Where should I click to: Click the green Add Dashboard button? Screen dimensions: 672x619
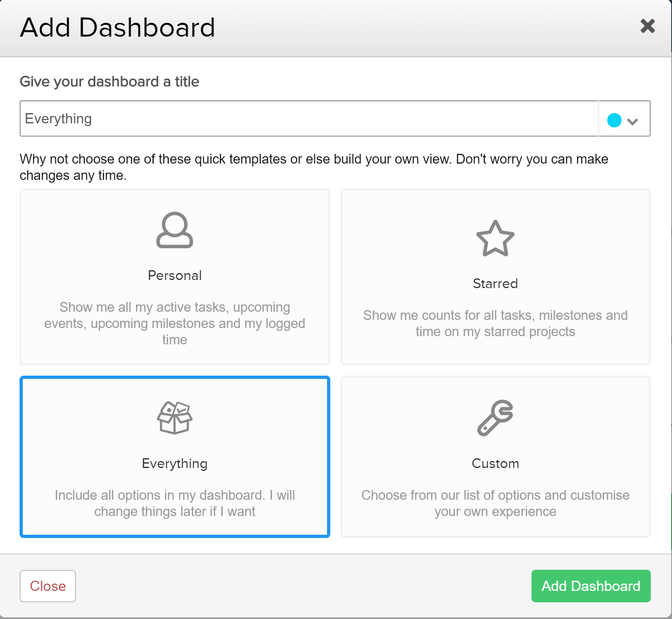[591, 586]
